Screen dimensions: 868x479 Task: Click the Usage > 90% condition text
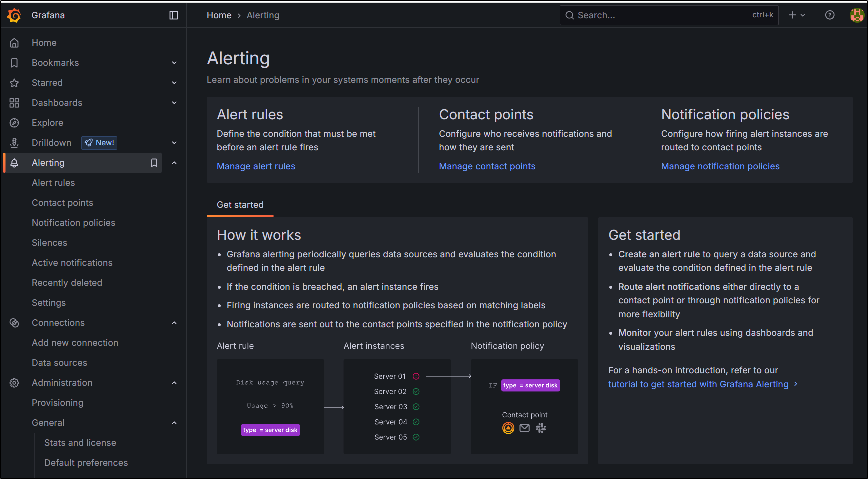tap(270, 406)
